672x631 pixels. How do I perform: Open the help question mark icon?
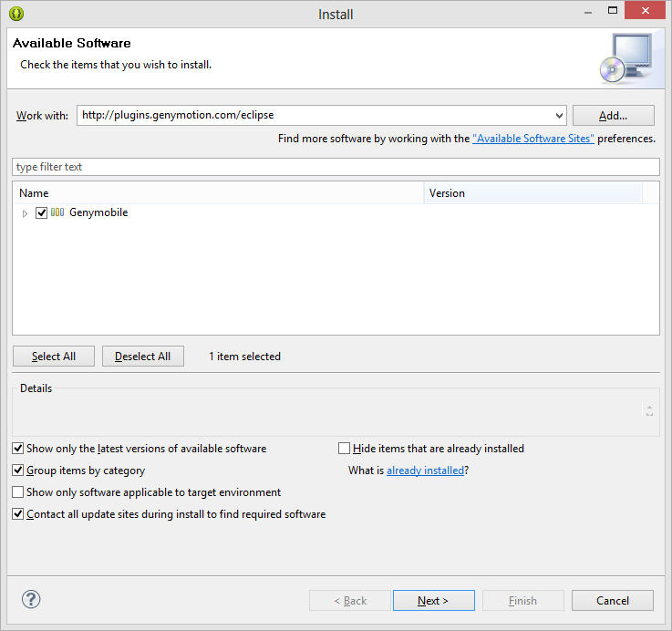click(x=31, y=599)
